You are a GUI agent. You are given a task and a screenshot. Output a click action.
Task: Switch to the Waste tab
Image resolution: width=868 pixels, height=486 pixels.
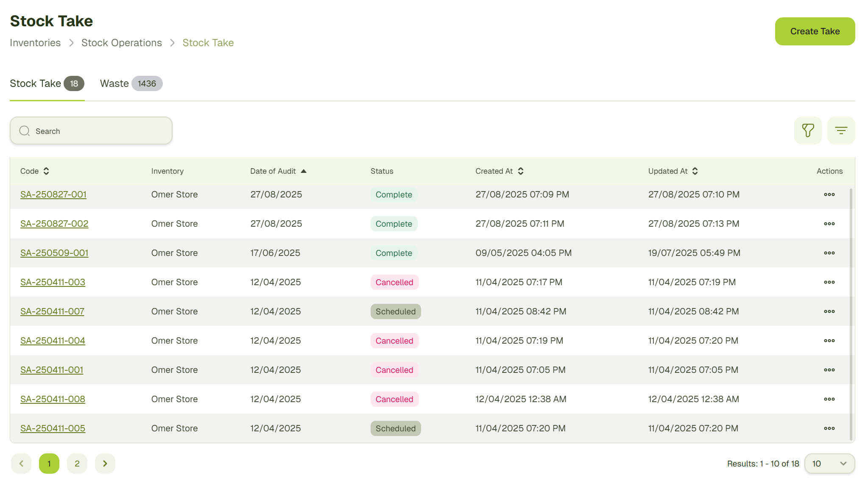click(x=131, y=83)
